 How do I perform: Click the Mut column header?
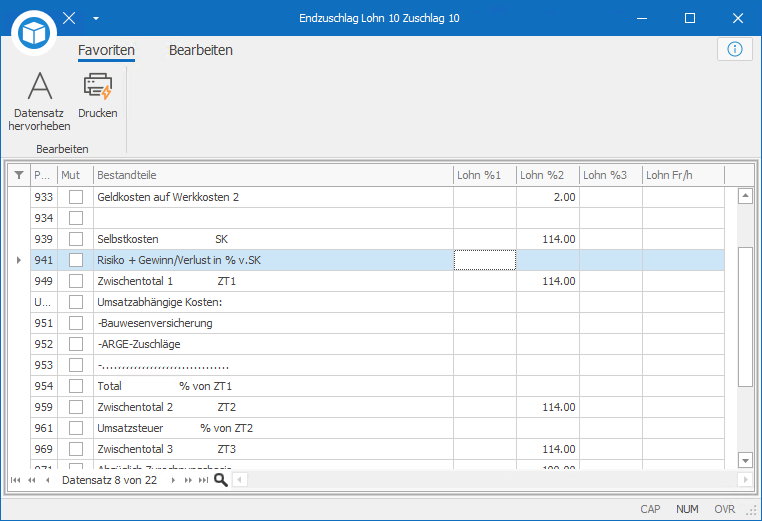[75, 175]
